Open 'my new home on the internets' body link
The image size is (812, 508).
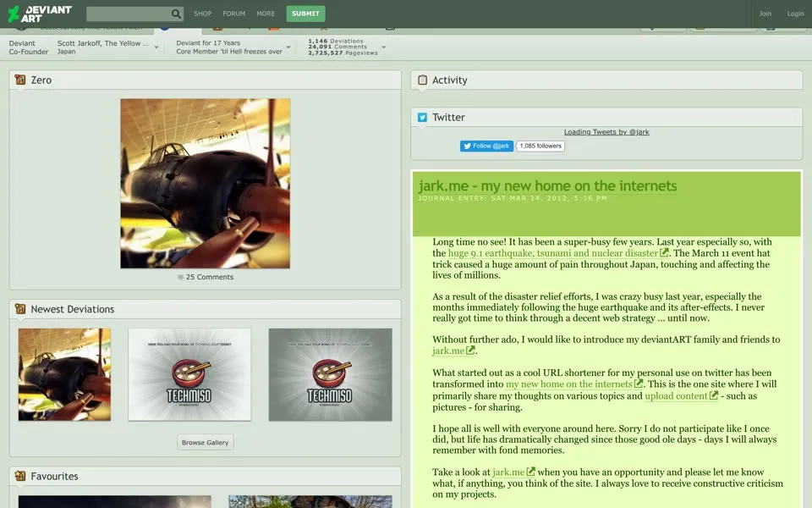tap(574, 384)
